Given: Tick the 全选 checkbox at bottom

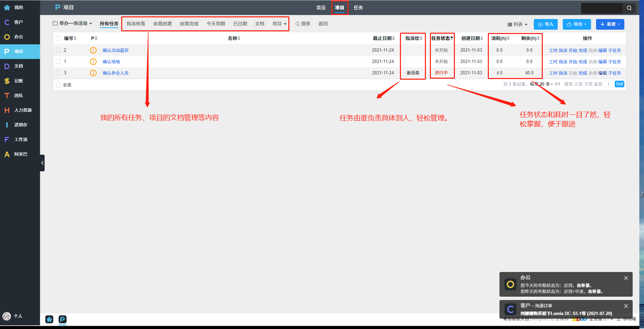Looking at the screenshot, I should pyautogui.click(x=58, y=85).
